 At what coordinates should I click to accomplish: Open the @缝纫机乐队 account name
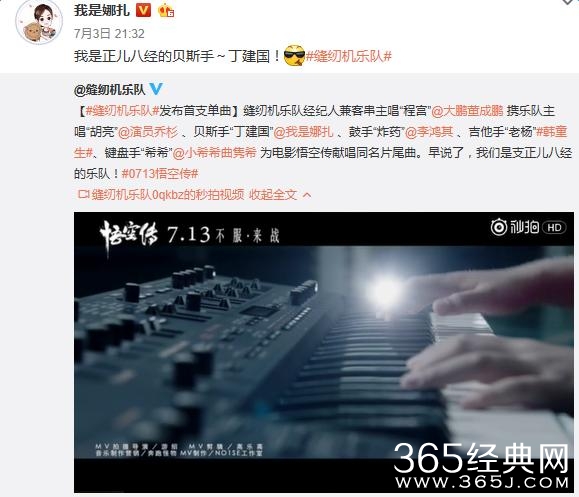[109, 90]
